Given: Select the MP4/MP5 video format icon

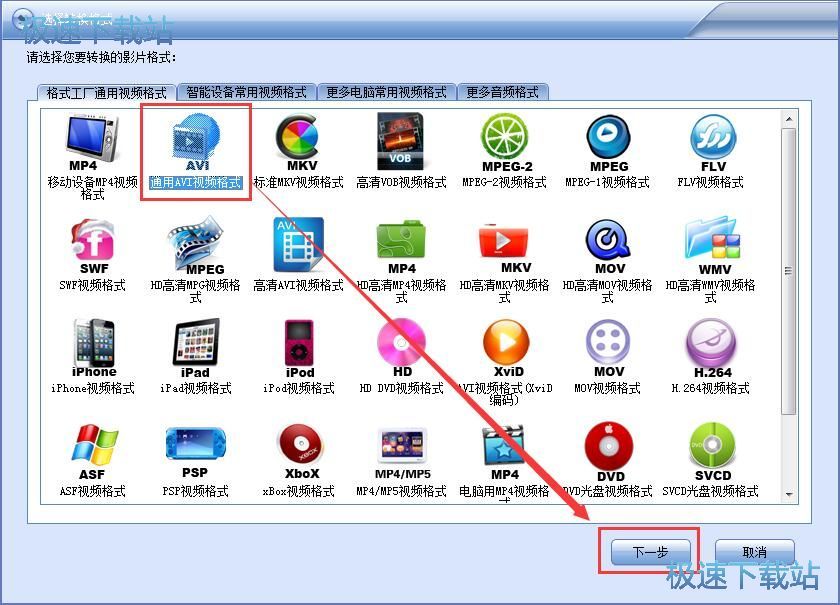Looking at the screenshot, I should (x=402, y=452).
